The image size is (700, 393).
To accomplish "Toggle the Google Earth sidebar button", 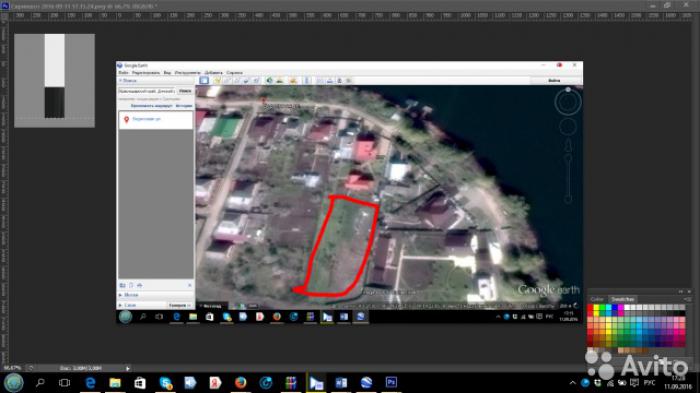I will tap(204, 80).
